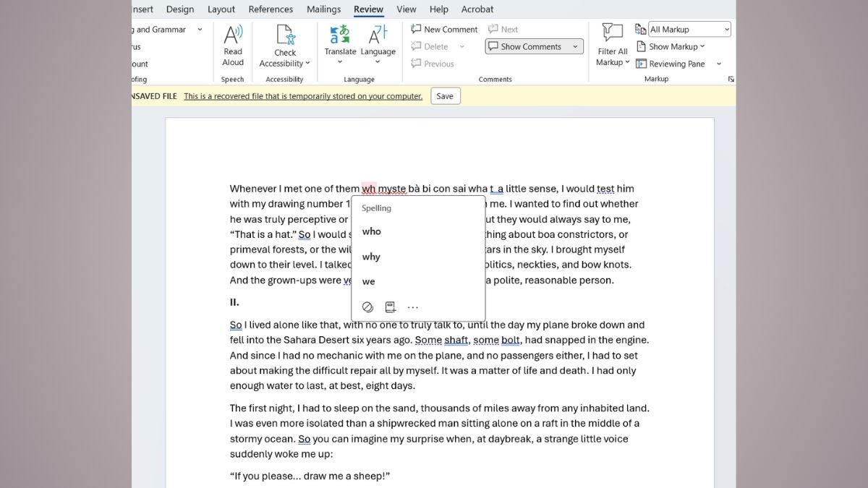Click the recovered file notice link
Image resolution: width=868 pixels, height=488 pixels.
point(303,96)
